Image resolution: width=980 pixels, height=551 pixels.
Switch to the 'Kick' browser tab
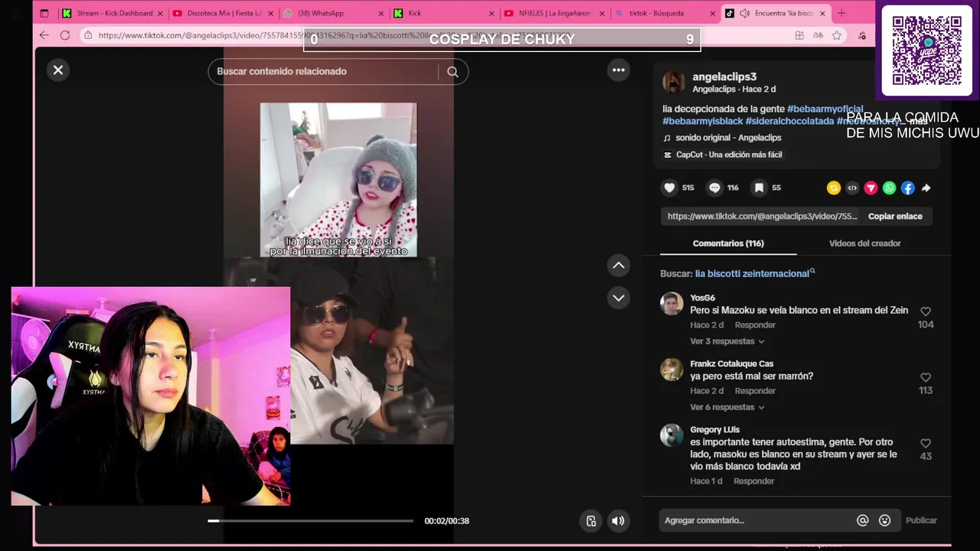[443, 13]
